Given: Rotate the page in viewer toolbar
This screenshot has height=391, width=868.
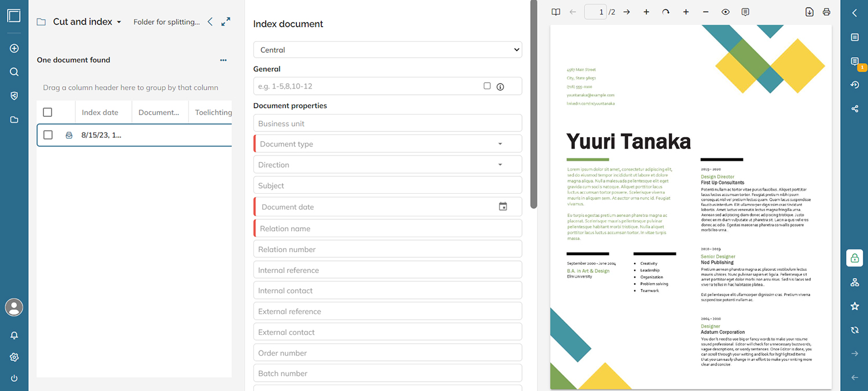Looking at the screenshot, I should (x=665, y=12).
